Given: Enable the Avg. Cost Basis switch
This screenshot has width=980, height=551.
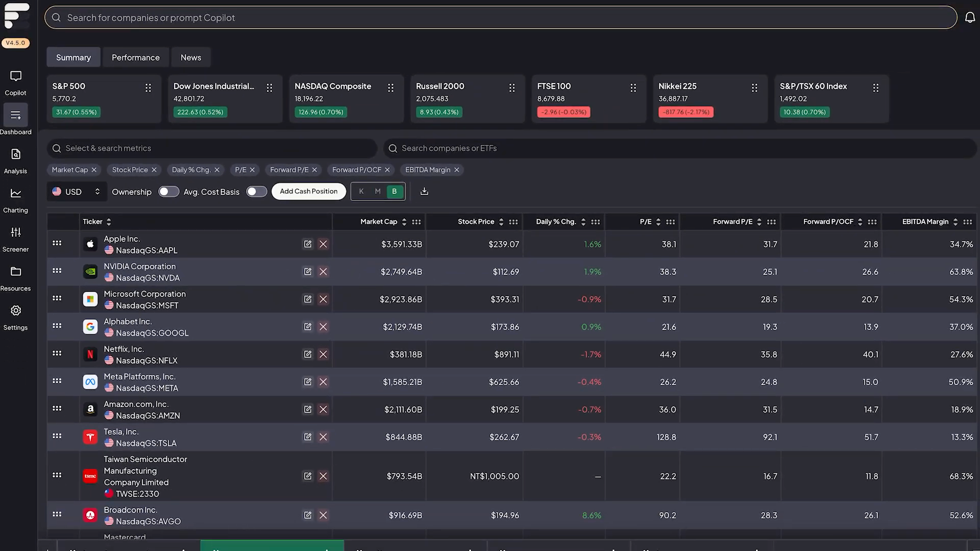Looking at the screenshot, I should pos(256,192).
